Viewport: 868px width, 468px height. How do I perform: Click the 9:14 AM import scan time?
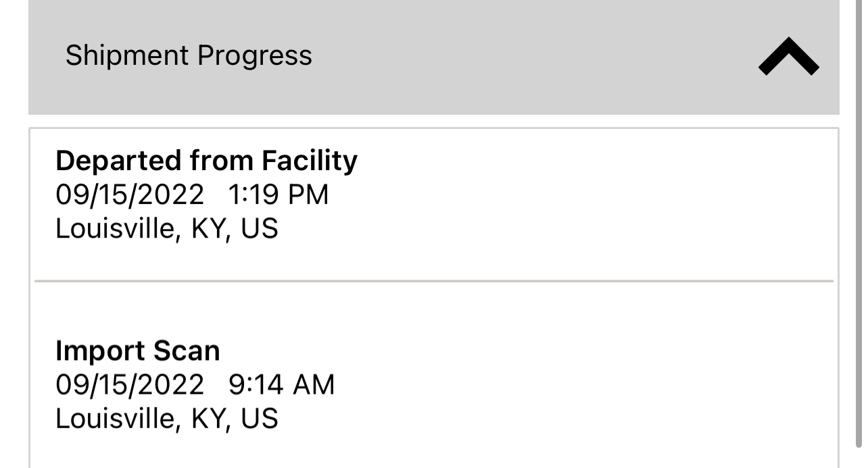coord(281,385)
